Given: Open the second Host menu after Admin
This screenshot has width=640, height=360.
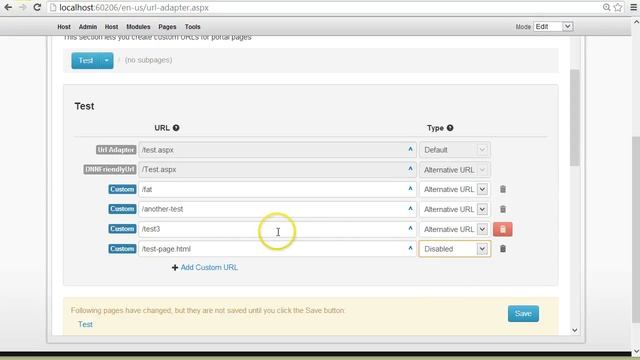Looking at the screenshot, I should click(111, 27).
